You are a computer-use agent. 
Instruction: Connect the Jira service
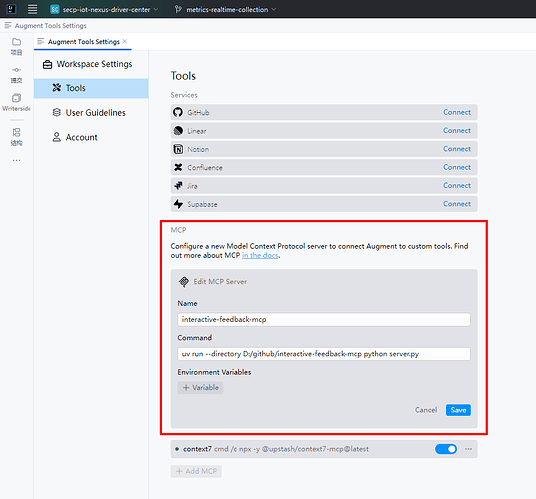coord(457,186)
